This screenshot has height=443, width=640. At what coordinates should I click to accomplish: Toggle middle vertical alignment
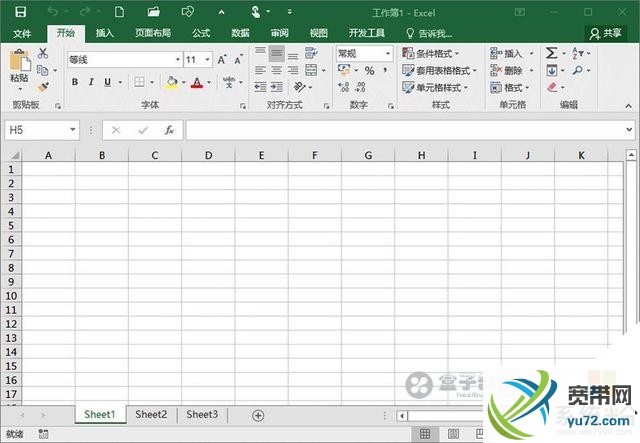(x=276, y=53)
